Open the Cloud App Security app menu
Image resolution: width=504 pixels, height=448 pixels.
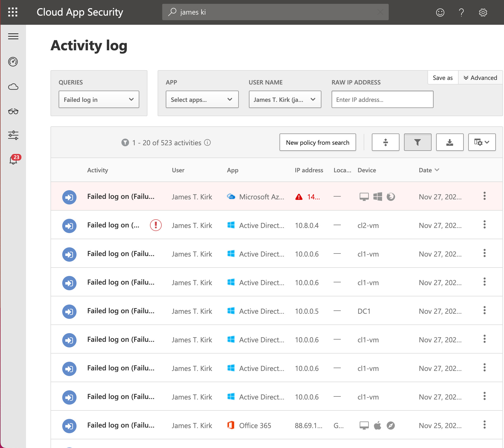click(x=12, y=12)
